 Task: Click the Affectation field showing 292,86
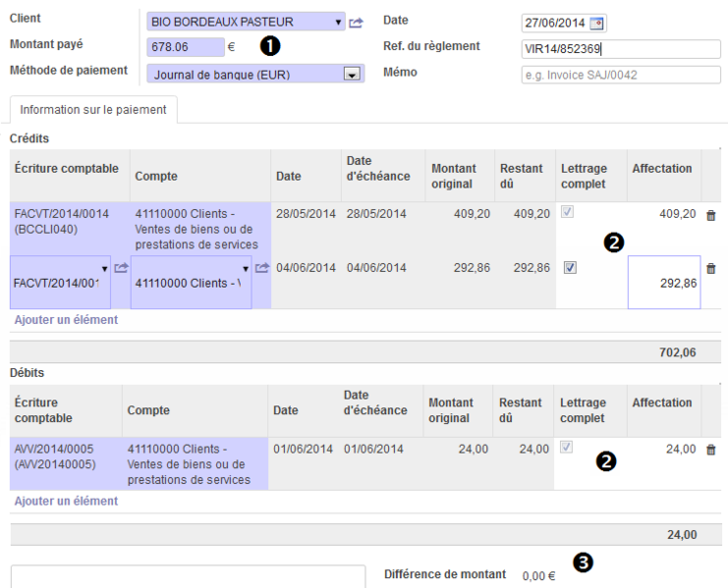click(664, 283)
